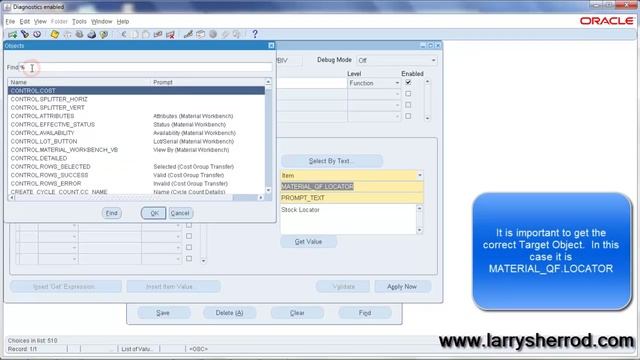Viewport: 640px width, 360px height.
Task: Uncheck the Enabled box on the Function row
Action: [x=408, y=82]
